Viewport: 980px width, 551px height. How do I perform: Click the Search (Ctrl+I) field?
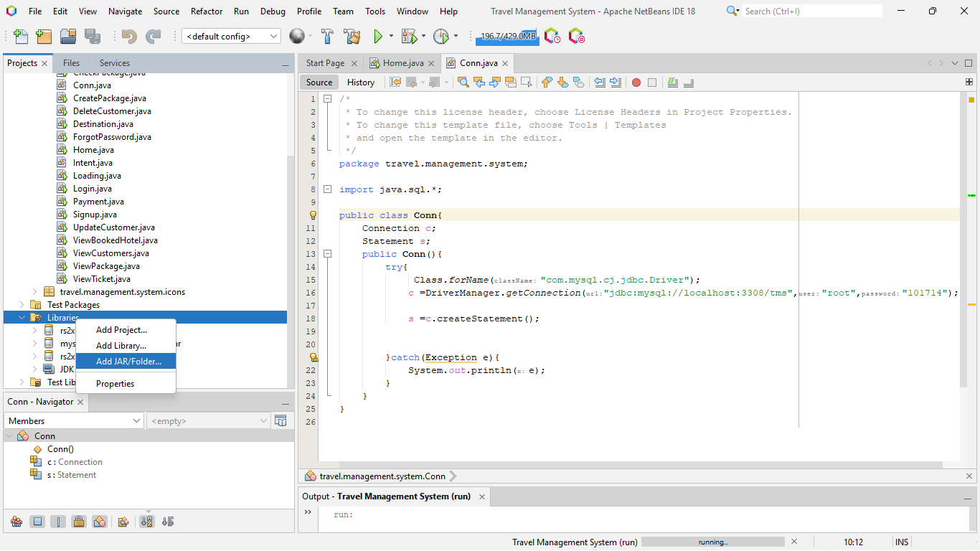click(x=812, y=11)
